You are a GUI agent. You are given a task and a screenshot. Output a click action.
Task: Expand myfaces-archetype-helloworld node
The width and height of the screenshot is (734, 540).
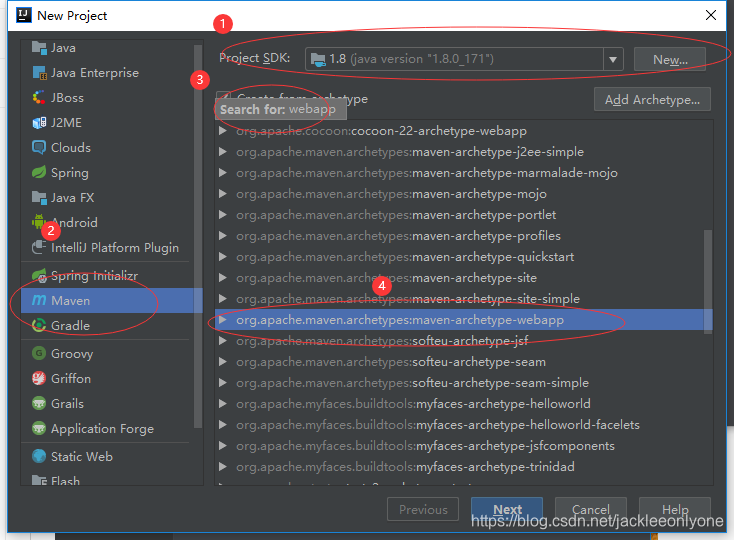pos(223,403)
